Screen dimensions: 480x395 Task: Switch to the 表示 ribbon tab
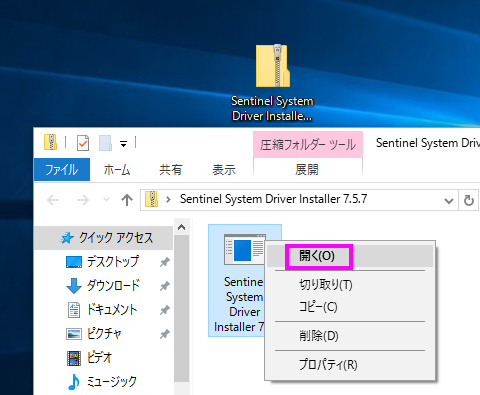pos(224,170)
